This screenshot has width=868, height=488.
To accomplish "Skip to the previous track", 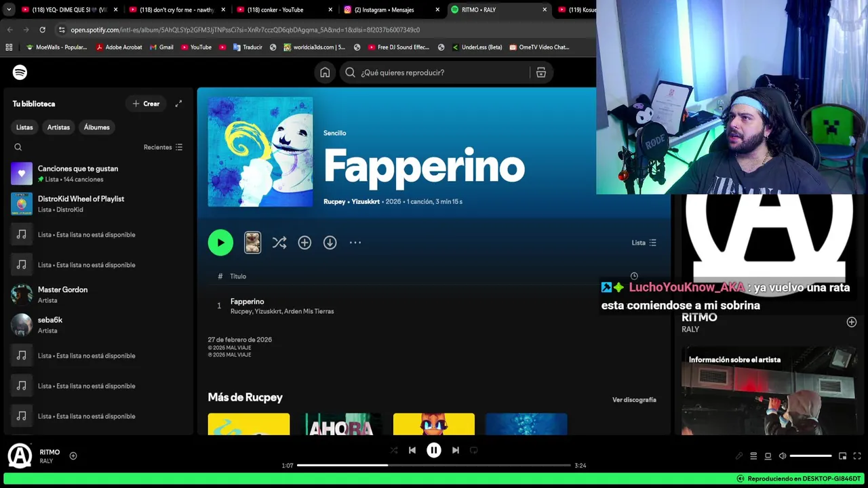I will (412, 450).
